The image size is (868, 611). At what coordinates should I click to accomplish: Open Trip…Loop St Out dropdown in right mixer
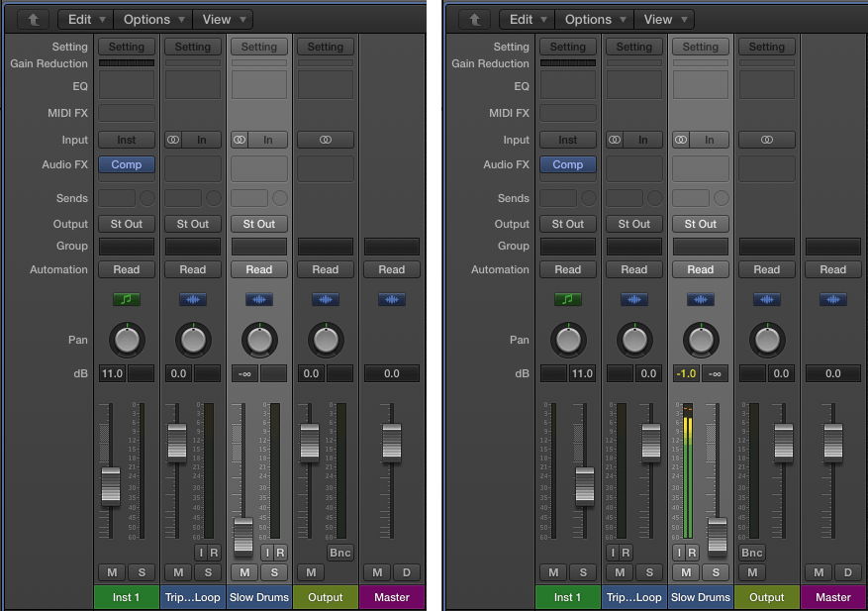634,225
